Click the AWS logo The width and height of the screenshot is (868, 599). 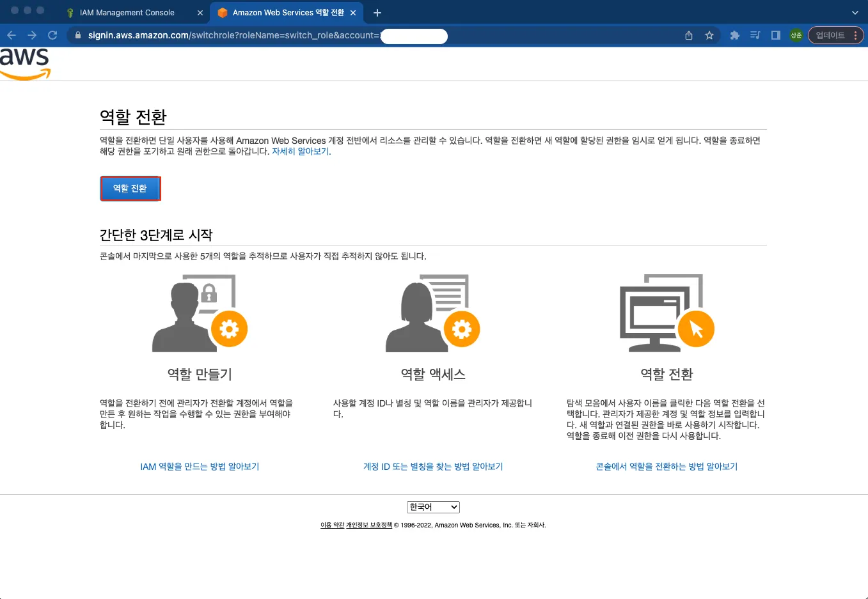[x=24, y=64]
